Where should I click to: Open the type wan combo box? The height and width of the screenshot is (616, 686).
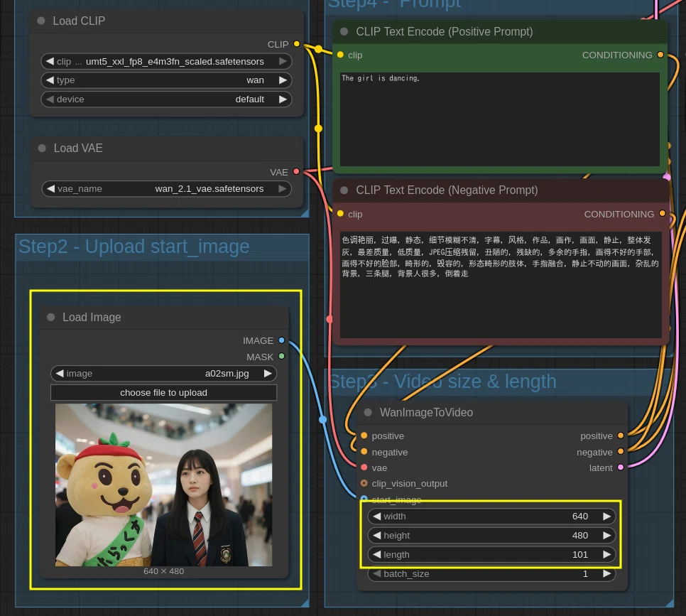pos(166,80)
